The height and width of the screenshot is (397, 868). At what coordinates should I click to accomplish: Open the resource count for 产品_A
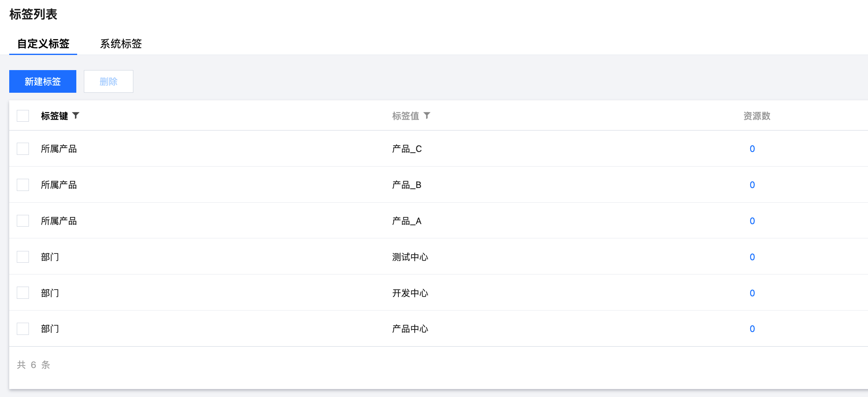coord(752,221)
